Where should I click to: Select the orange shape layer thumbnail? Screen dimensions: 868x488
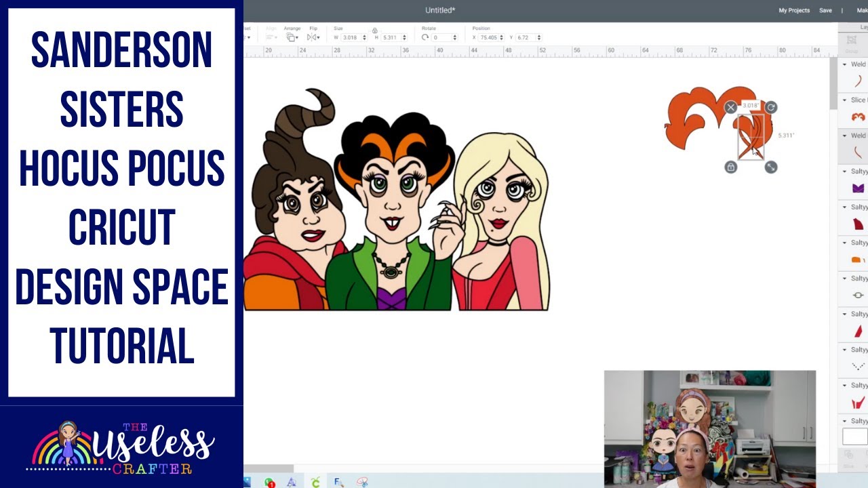click(x=858, y=260)
